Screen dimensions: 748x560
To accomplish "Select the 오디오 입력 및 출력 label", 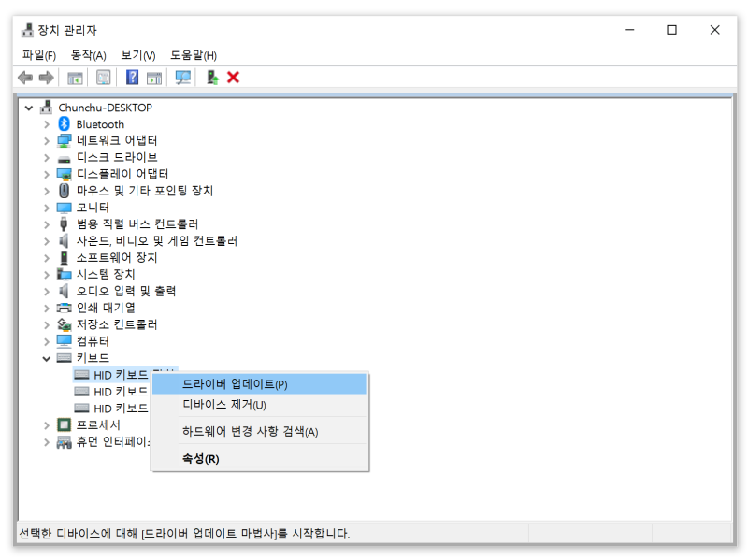I will point(126,291).
